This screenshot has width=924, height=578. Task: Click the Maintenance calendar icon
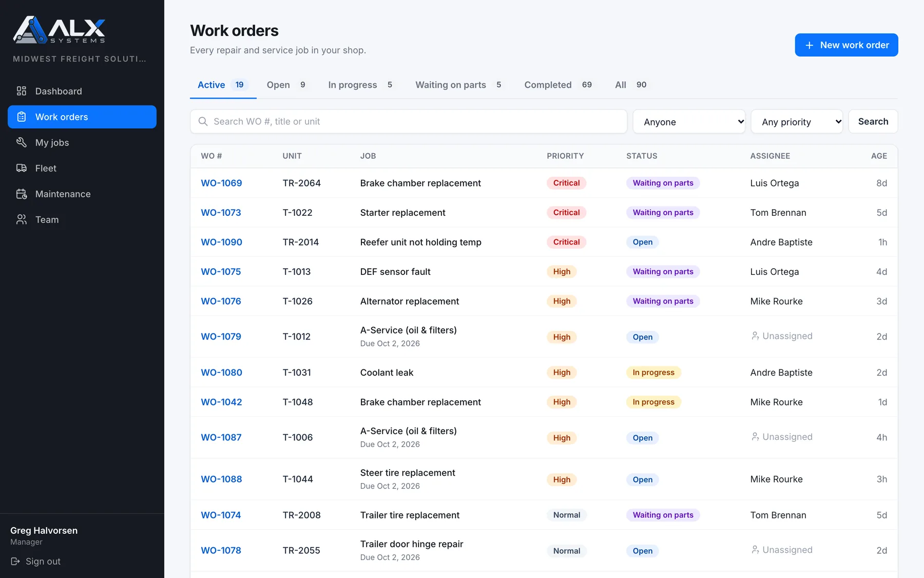click(x=21, y=194)
